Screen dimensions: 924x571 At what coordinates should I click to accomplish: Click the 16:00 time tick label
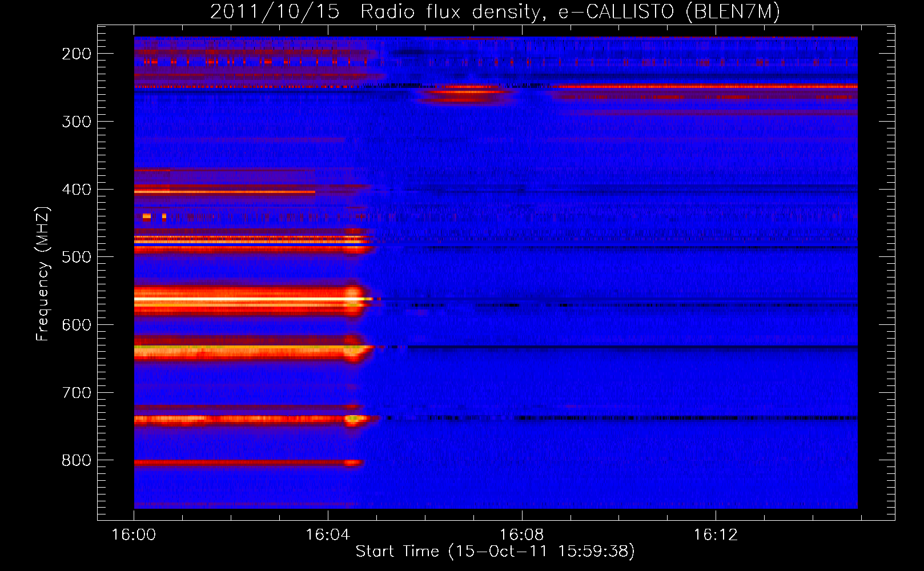(x=134, y=535)
